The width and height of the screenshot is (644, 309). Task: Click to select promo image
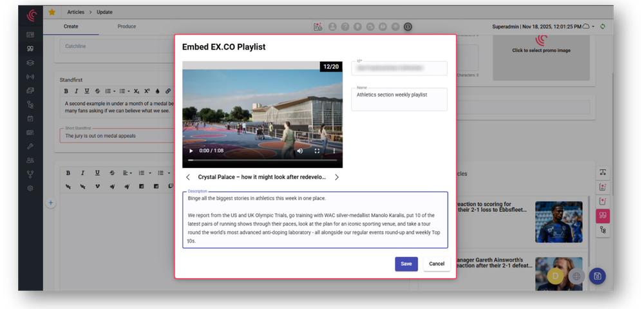coord(541,50)
